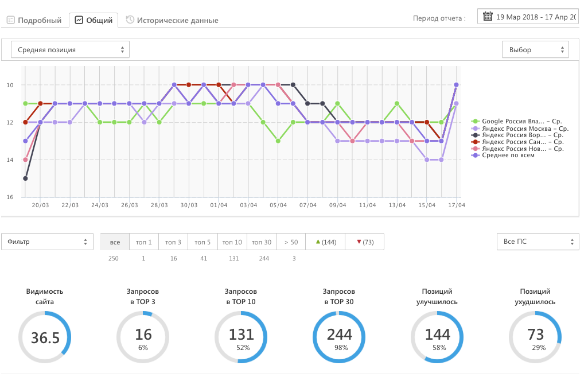The image size is (588, 377).
Task: Expand the Выбор dropdown
Action: [x=535, y=50]
